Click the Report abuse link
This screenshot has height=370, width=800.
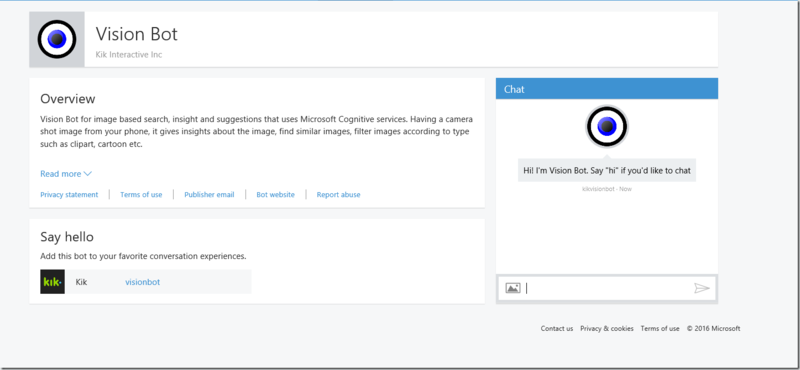(x=338, y=194)
